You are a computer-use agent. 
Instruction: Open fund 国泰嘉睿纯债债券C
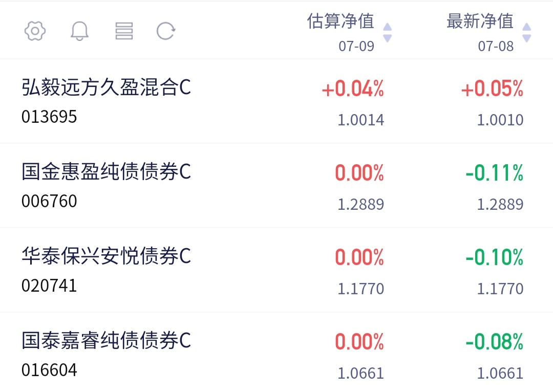[106, 340]
